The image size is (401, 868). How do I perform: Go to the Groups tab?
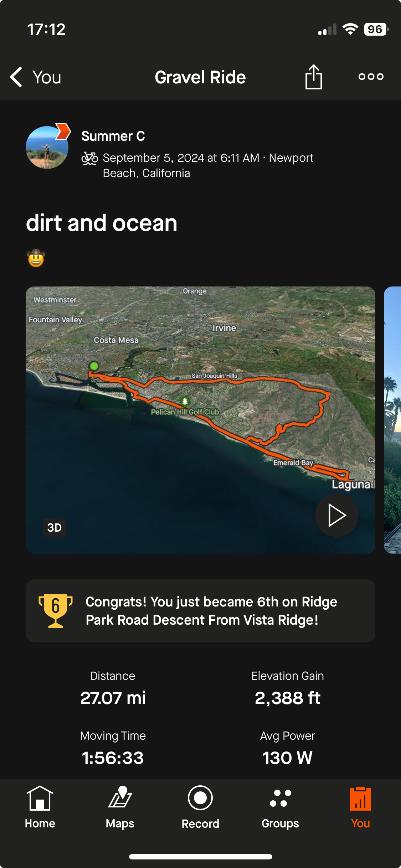pyautogui.click(x=280, y=807)
